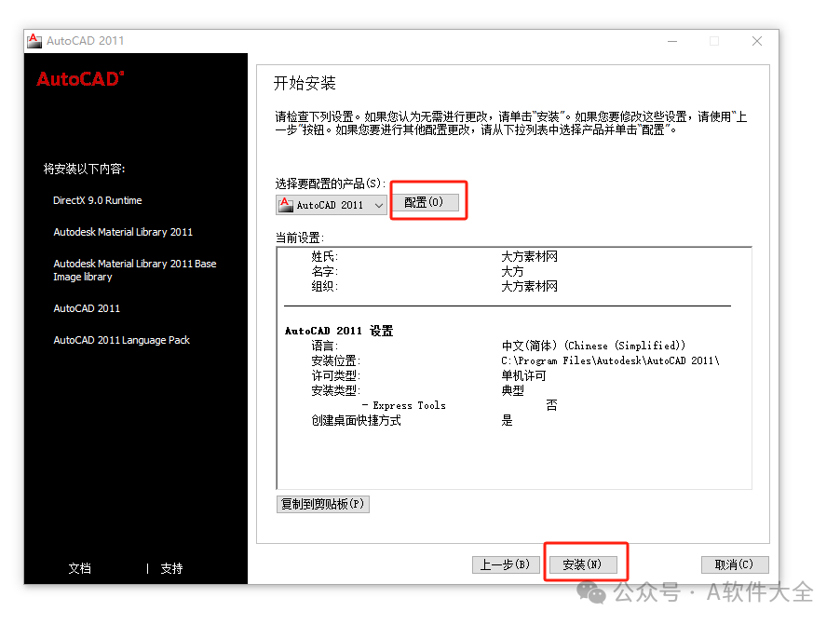The image size is (840, 625).
Task: Click the 安装(N) install button
Action: coord(583,564)
